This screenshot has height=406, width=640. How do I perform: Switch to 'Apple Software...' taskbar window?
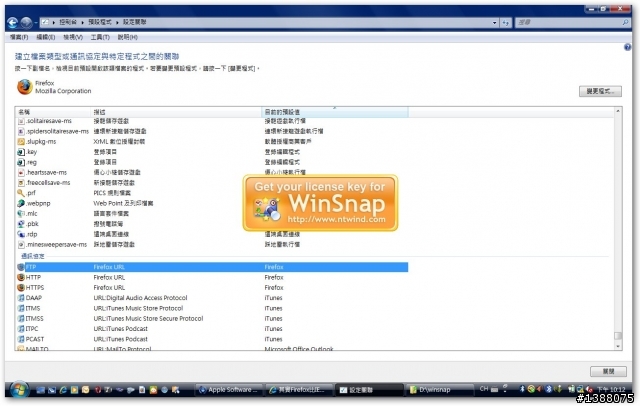pyautogui.click(x=229, y=390)
